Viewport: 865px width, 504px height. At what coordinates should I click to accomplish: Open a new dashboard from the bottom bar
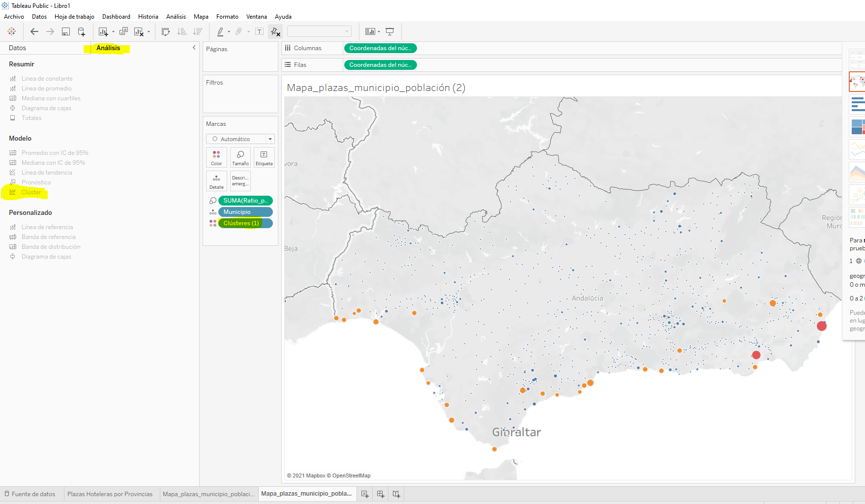380,494
